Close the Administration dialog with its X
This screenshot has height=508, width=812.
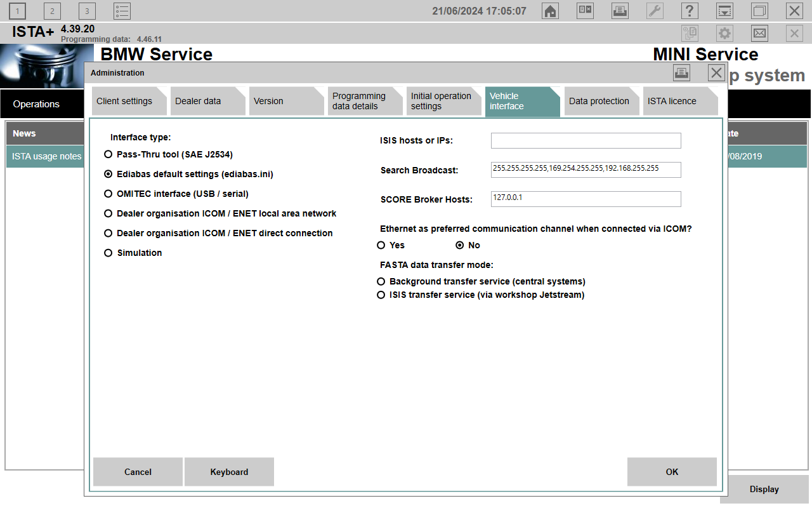pyautogui.click(x=717, y=73)
